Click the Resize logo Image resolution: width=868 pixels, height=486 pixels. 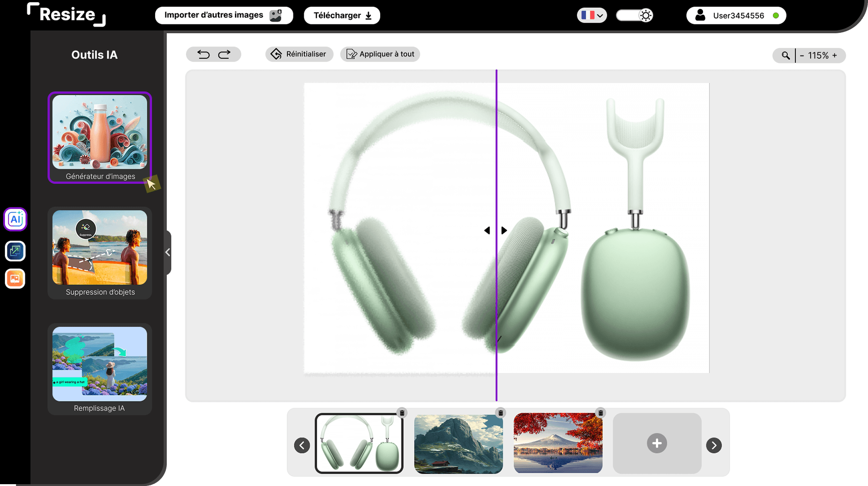coord(66,14)
